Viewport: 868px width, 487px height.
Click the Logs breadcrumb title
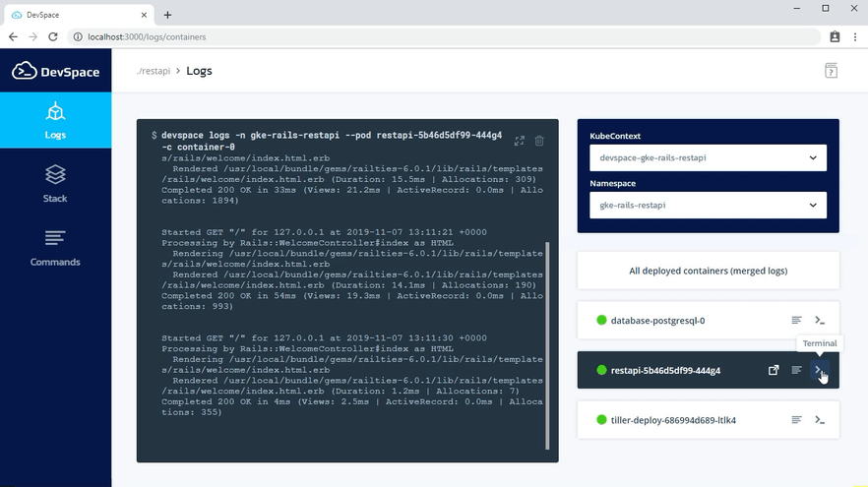pos(199,71)
